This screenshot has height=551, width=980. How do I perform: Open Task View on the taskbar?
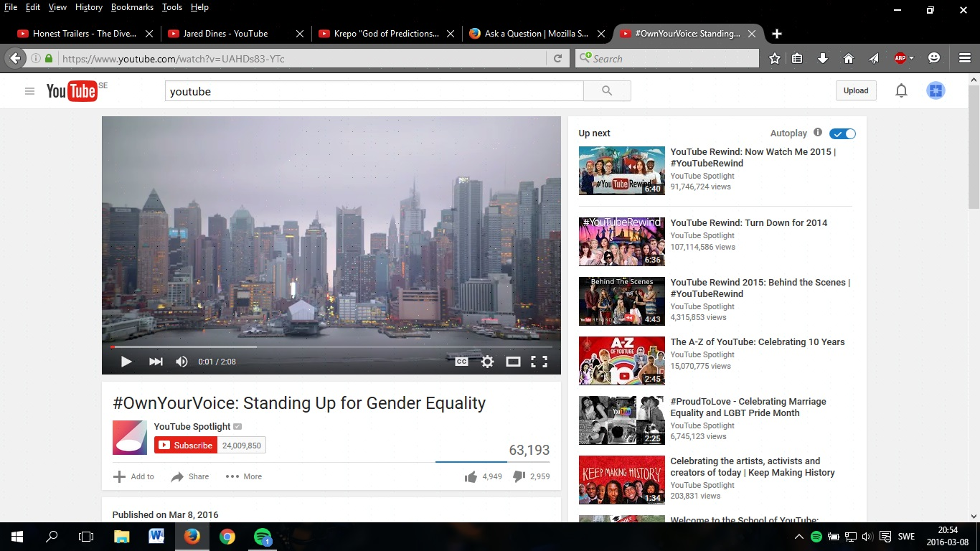(x=86, y=537)
